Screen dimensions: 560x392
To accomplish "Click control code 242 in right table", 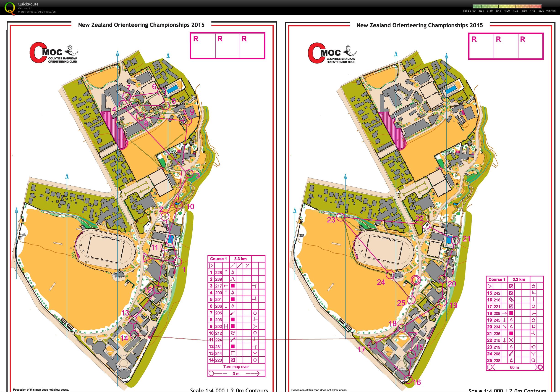I will click(497, 293).
